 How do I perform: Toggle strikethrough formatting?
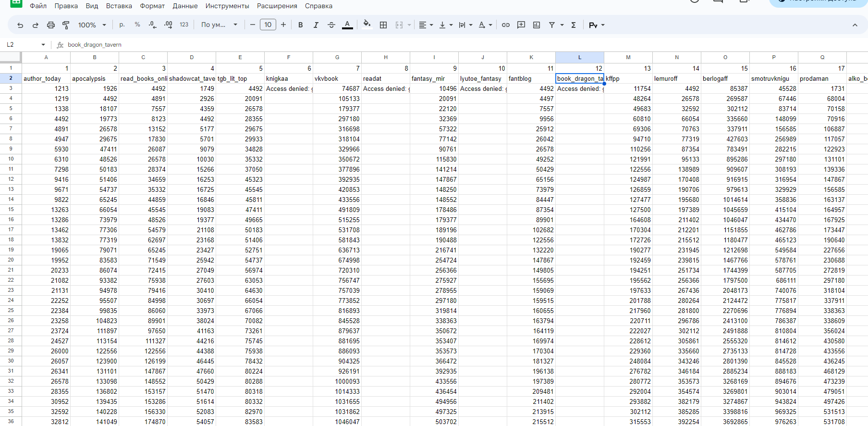point(331,25)
